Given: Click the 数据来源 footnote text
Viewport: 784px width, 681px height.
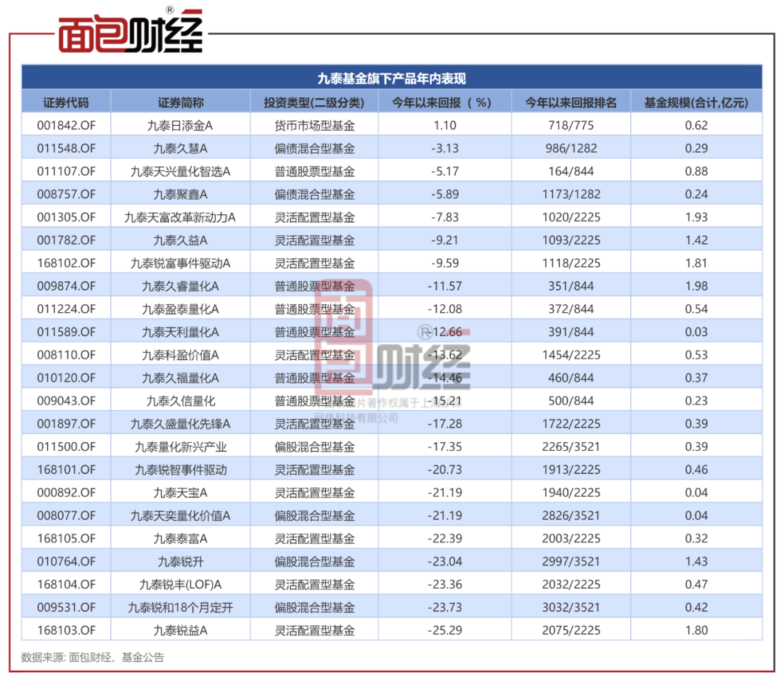Looking at the screenshot, I should [x=93, y=658].
